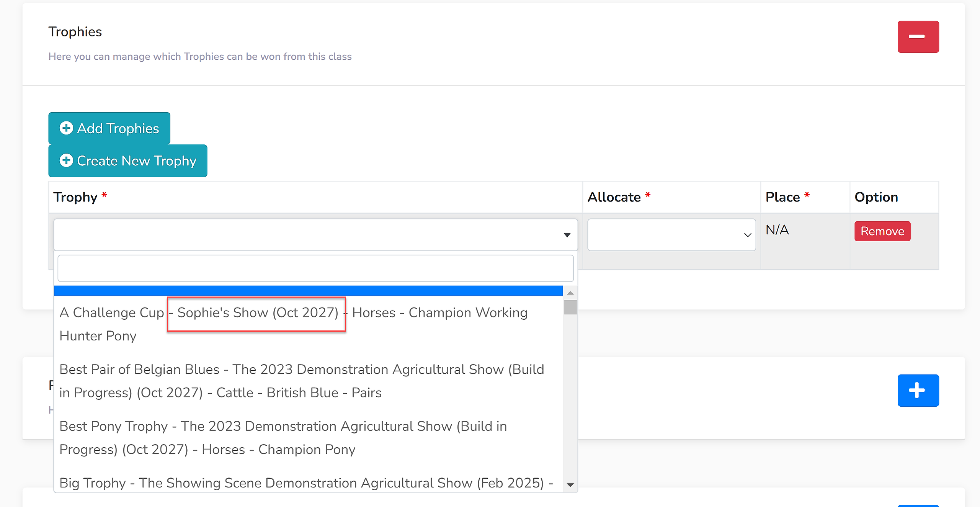Click the Add Trophies button
Viewport: 980px width, 507px height.
109,128
